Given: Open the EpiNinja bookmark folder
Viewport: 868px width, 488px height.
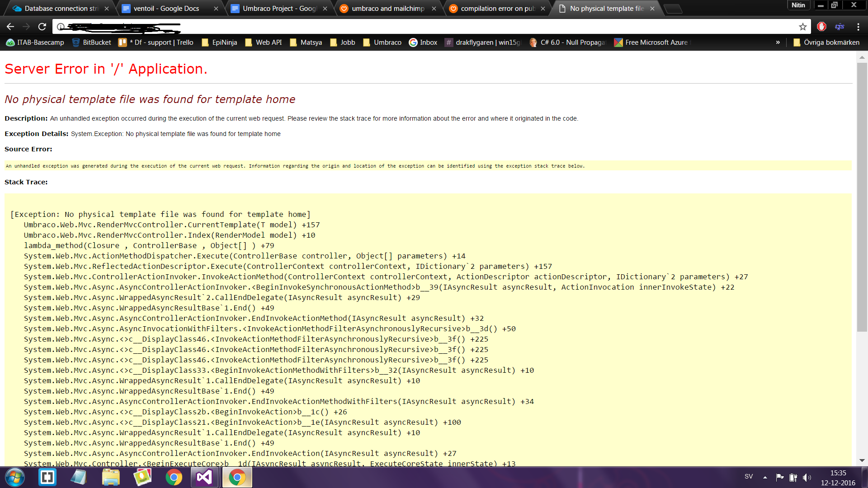Looking at the screenshot, I should 219,42.
